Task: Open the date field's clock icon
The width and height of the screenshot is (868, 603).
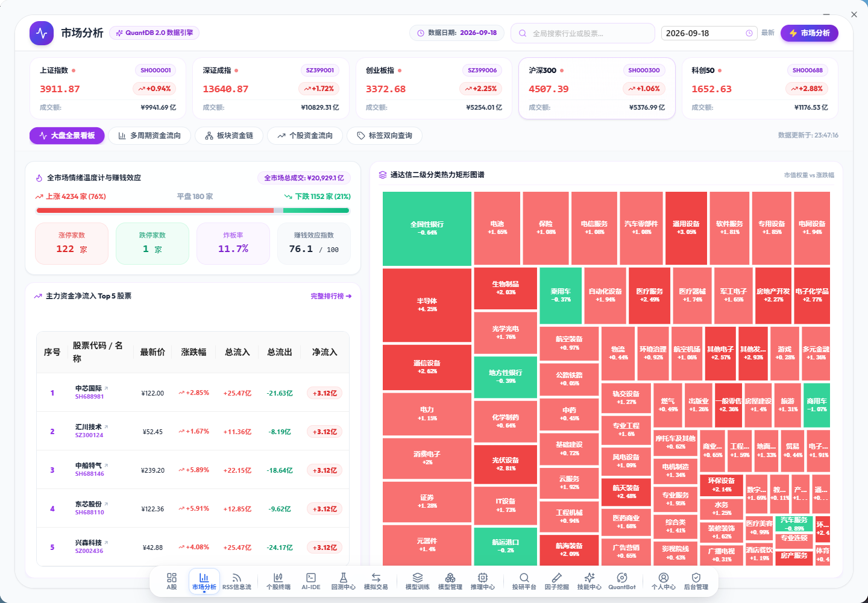Action: click(x=749, y=33)
